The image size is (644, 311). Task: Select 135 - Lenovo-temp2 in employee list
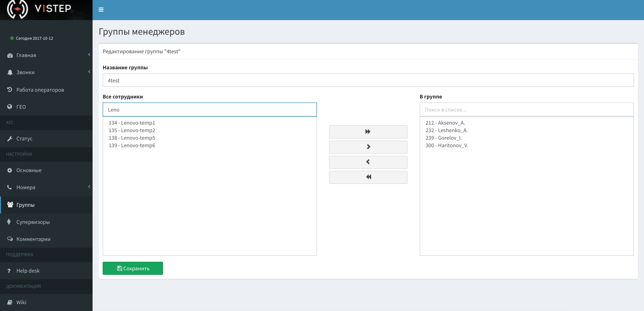(132, 130)
